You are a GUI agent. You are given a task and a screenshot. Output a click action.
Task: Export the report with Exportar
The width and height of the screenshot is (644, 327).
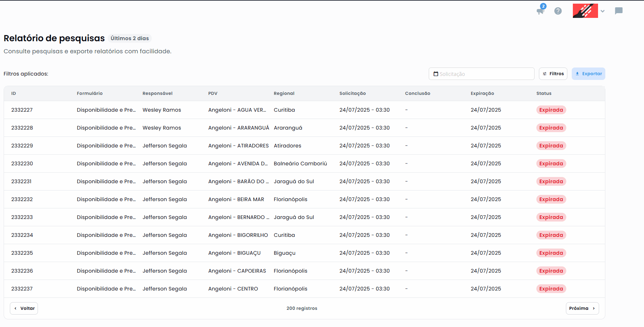pyautogui.click(x=588, y=74)
